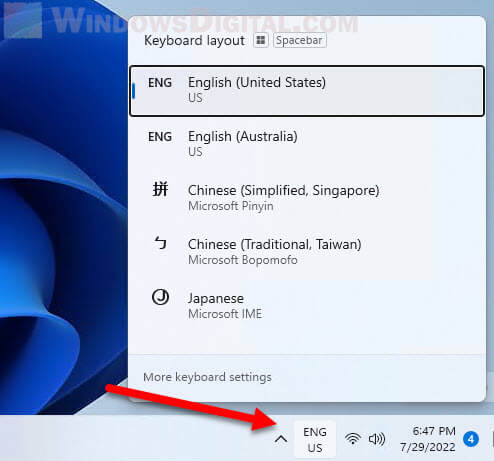Click the Spacebar shortcut key label

pyautogui.click(x=299, y=40)
